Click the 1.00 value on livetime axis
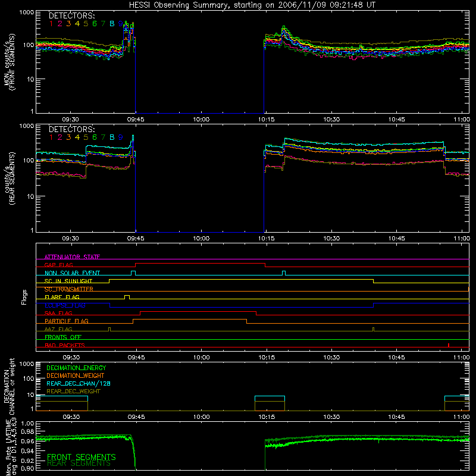The image size is (476, 476). tap(27, 424)
